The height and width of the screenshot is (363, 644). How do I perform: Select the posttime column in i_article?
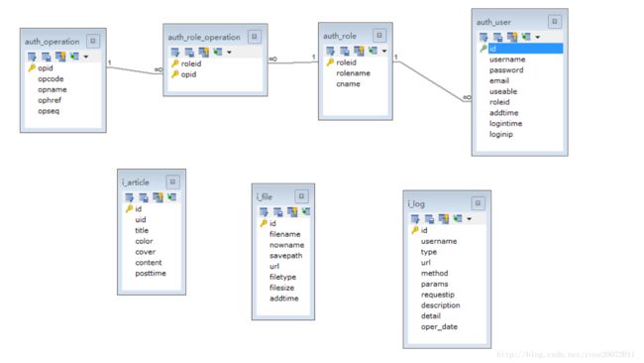(151, 274)
